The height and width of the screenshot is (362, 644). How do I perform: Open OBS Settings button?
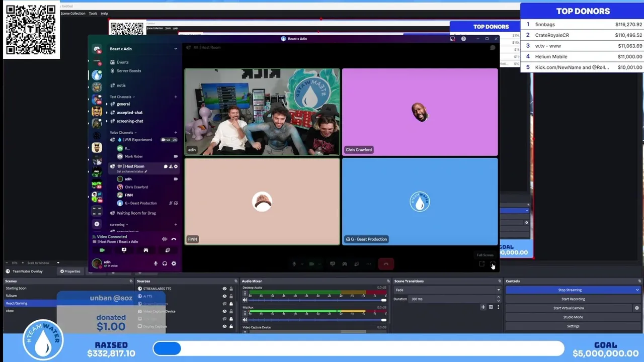click(573, 326)
